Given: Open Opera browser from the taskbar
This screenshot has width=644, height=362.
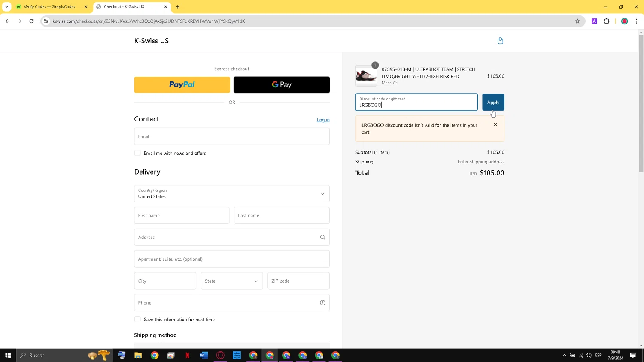Looking at the screenshot, I should coord(220,355).
